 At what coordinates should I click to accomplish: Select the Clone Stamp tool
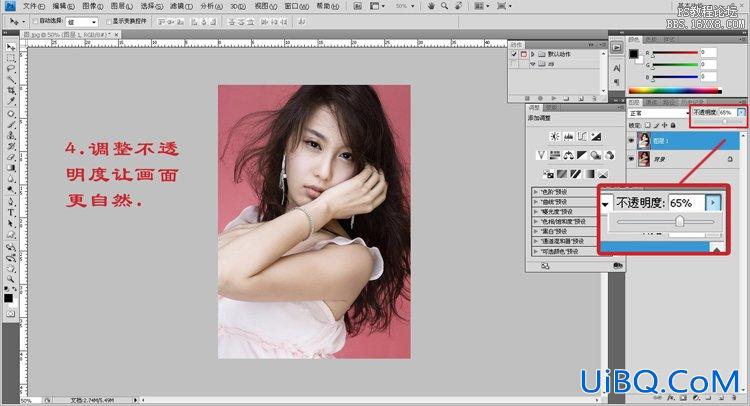coord(11,135)
